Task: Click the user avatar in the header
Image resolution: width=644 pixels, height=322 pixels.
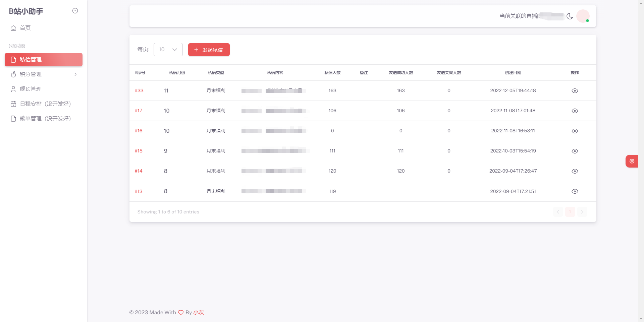Action: (583, 16)
